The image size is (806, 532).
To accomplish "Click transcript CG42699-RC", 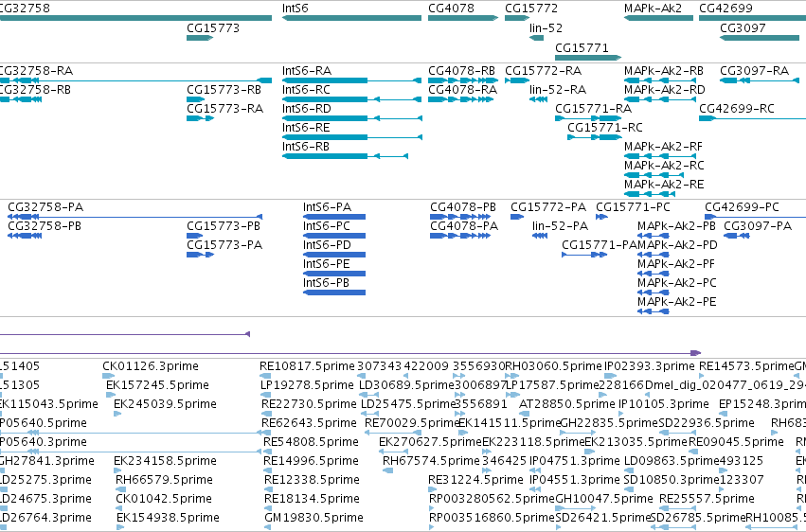I will pos(753,118).
